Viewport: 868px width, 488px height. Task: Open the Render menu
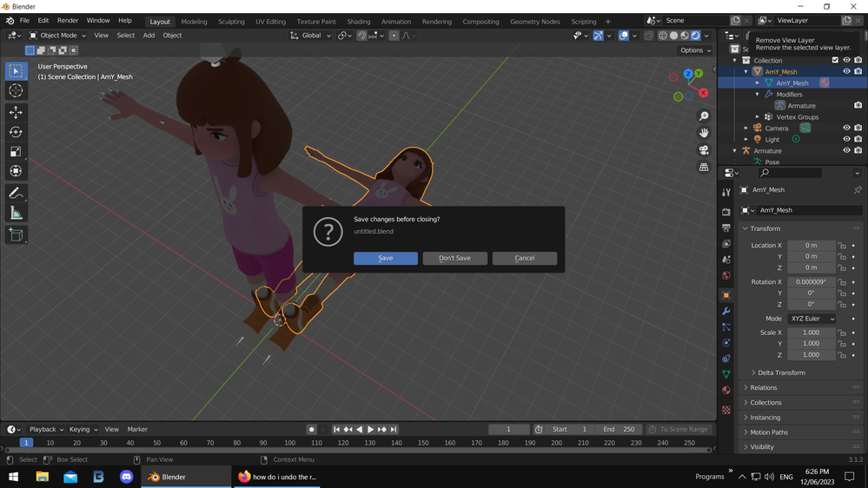(x=68, y=21)
